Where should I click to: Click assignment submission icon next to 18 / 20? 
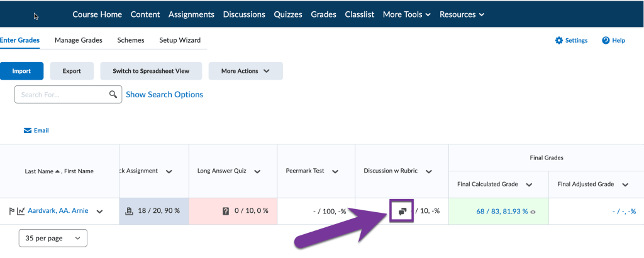(131, 211)
